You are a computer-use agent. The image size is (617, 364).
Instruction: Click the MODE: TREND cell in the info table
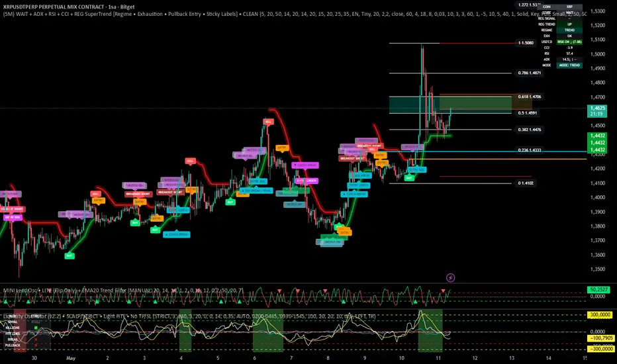569,66
